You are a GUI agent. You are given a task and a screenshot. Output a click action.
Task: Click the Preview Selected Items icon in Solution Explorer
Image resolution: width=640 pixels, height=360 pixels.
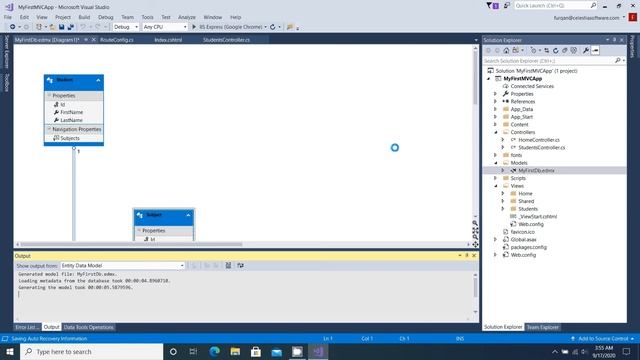tap(595, 51)
